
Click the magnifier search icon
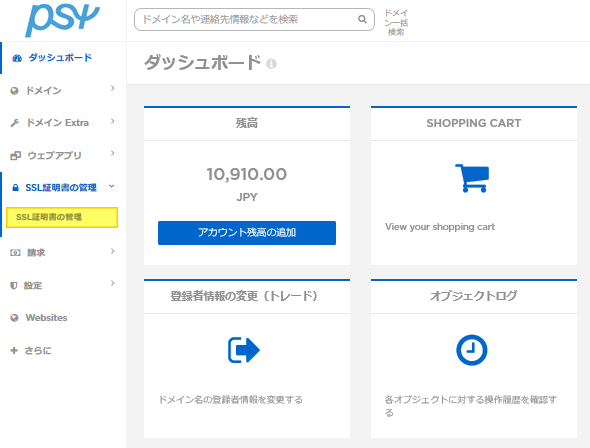[x=362, y=19]
